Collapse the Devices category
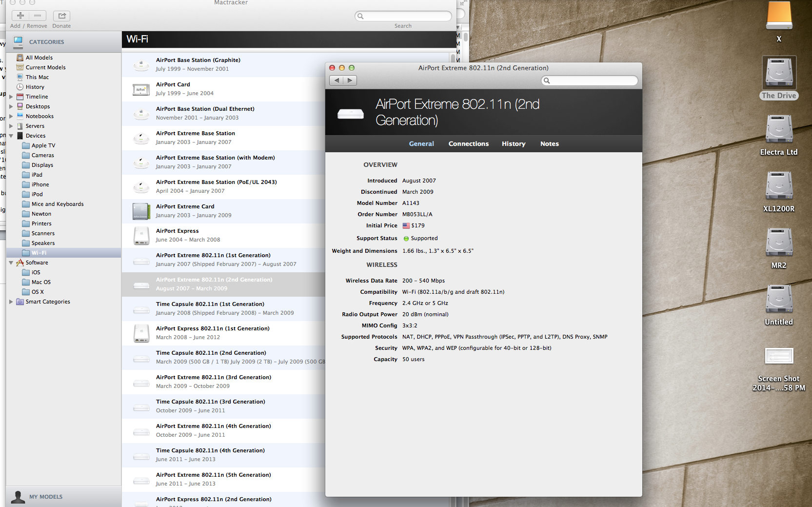This screenshot has height=507, width=812. click(11, 136)
